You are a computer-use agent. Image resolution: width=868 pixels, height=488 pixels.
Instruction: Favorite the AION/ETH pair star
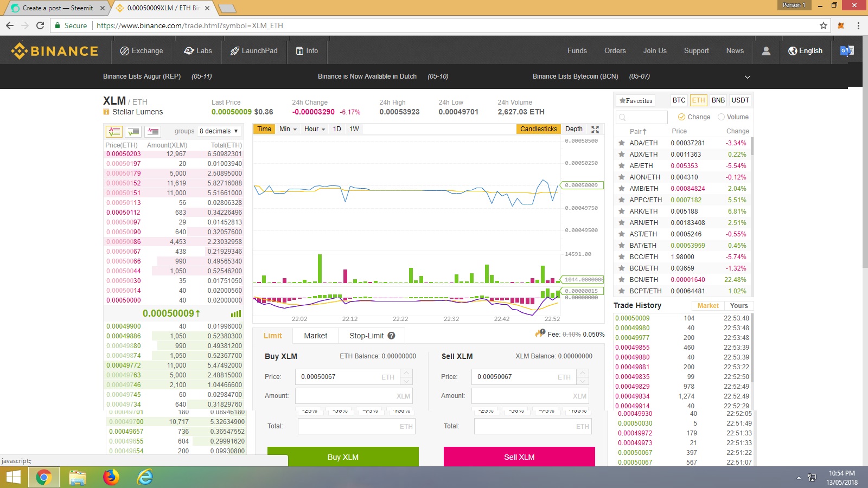[622, 177]
